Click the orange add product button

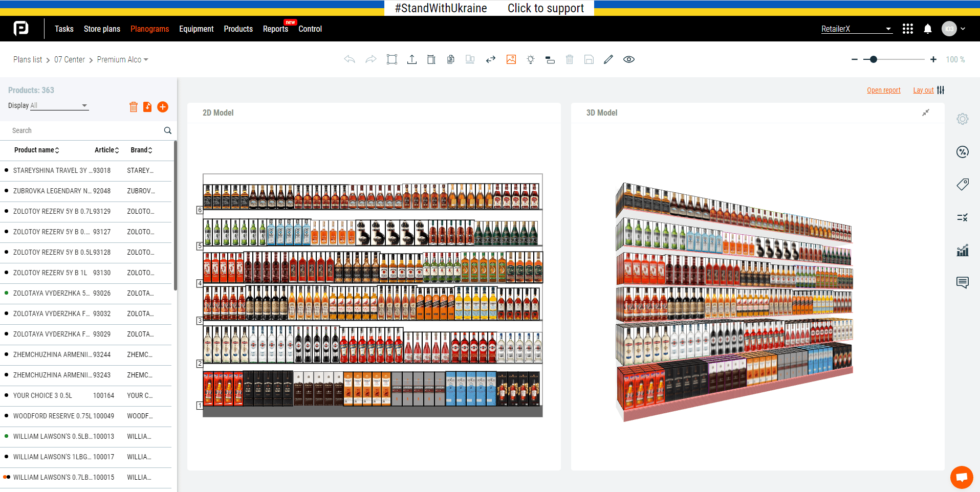pyautogui.click(x=163, y=107)
